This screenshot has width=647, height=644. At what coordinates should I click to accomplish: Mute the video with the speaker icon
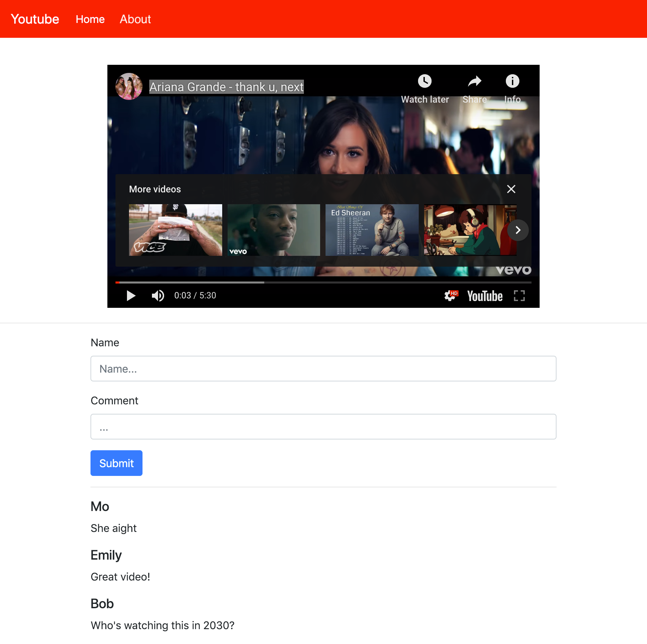pos(158,296)
